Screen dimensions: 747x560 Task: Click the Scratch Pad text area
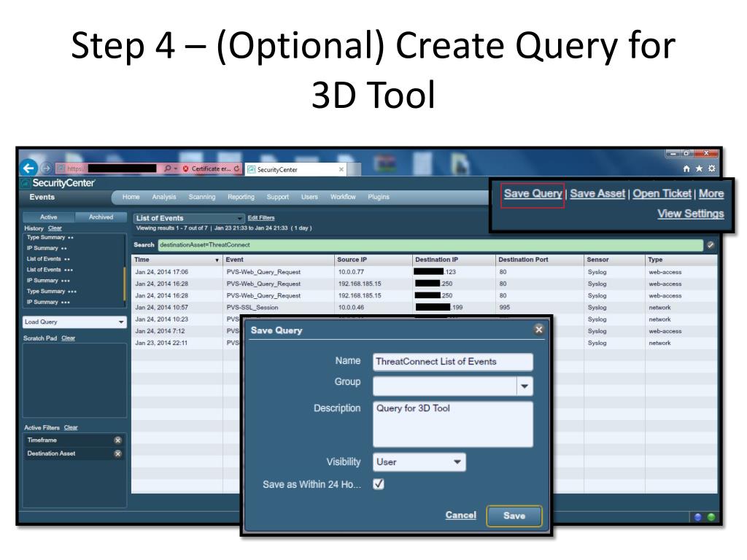75,380
